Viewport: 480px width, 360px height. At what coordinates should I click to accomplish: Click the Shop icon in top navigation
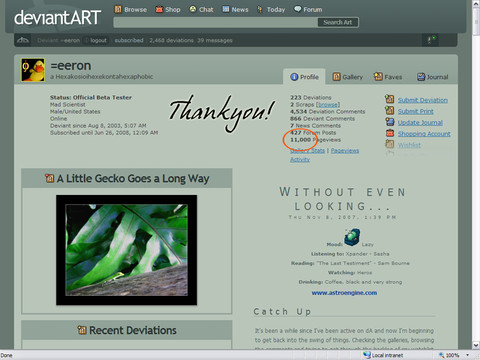pyautogui.click(x=159, y=9)
